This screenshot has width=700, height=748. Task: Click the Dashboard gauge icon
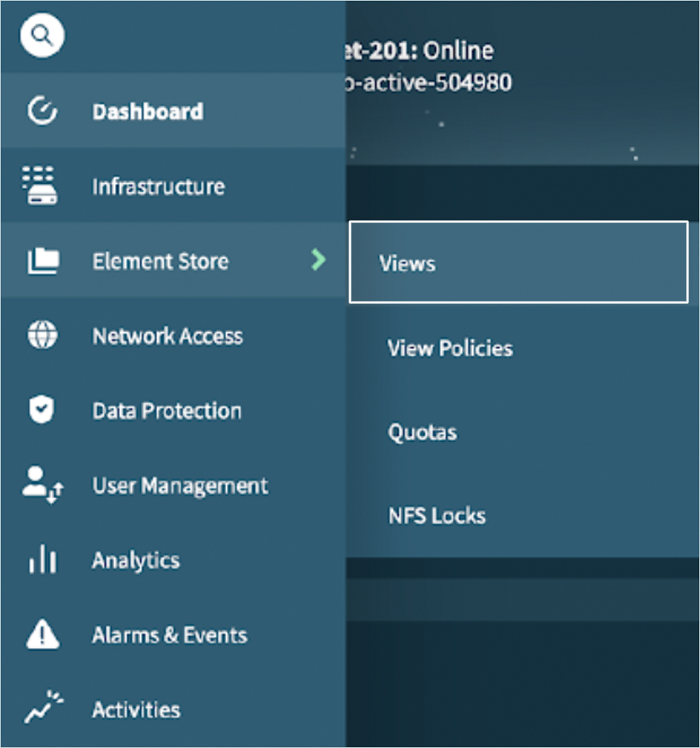click(x=42, y=111)
